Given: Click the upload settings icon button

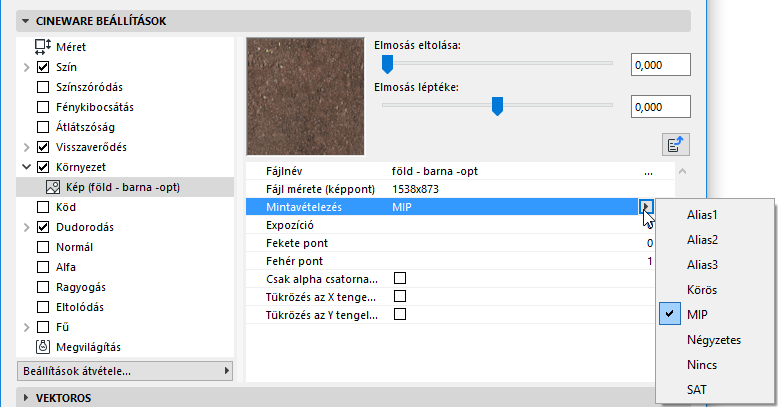Looking at the screenshot, I should pyautogui.click(x=676, y=145).
